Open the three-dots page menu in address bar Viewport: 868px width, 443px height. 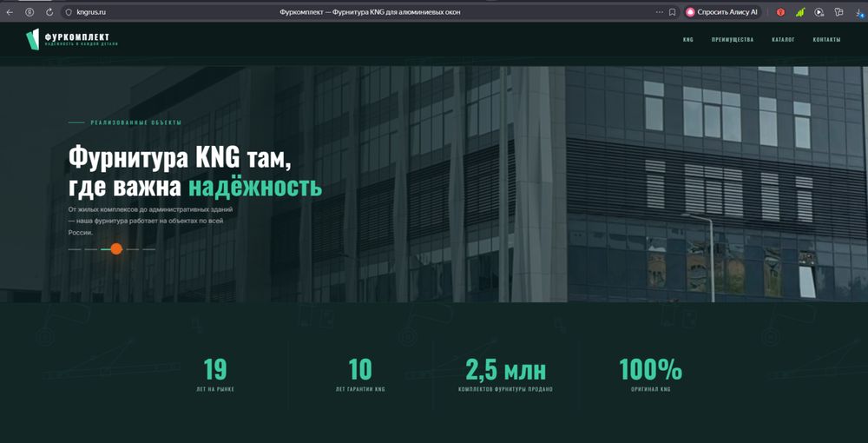tap(659, 12)
